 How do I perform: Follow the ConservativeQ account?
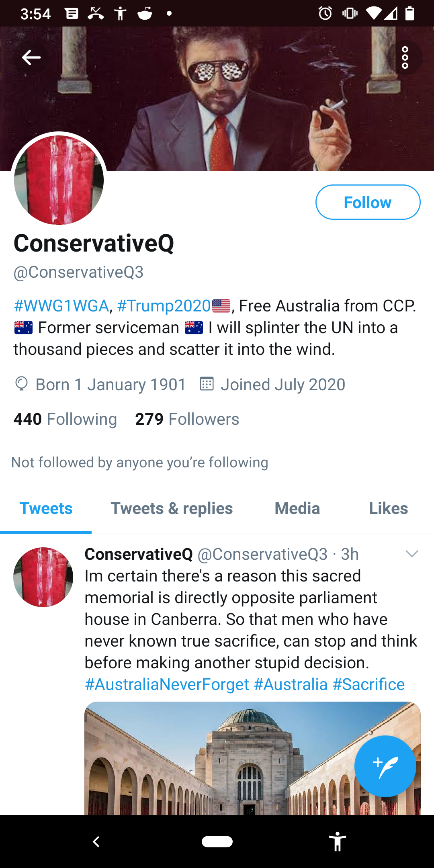[368, 202]
